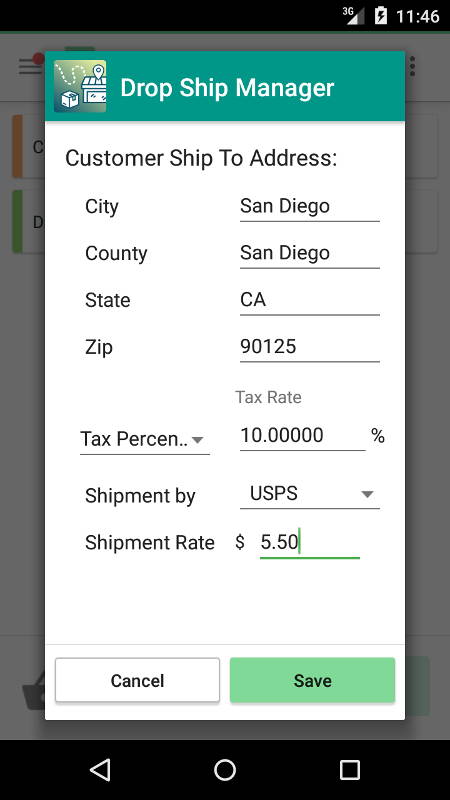Edit the City field San Diego
This screenshot has height=800, width=450.
(310, 207)
